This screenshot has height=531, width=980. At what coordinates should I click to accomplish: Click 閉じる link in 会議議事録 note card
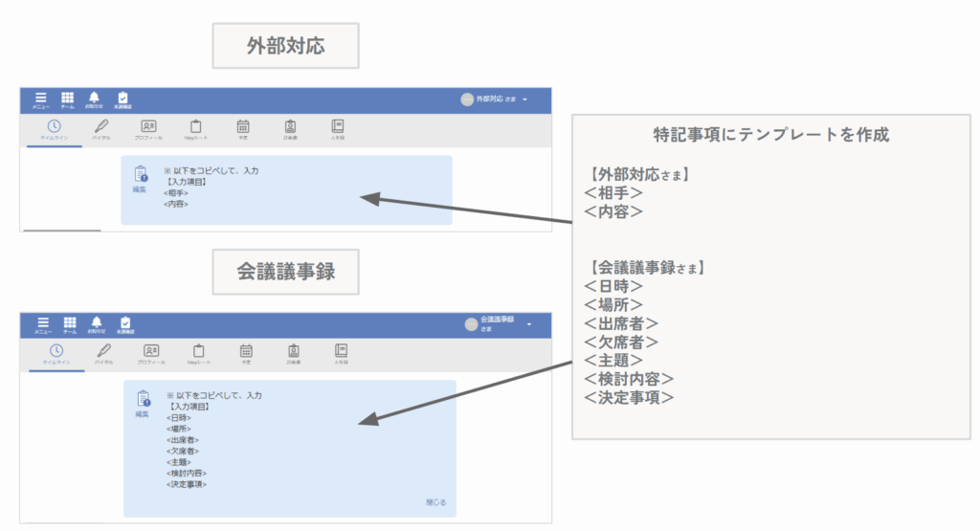click(435, 502)
